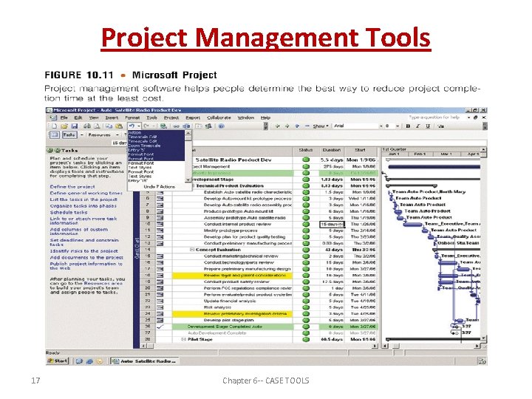Open Print Preview icon in toolbar
This screenshot has height=399, width=532.
click(97, 126)
